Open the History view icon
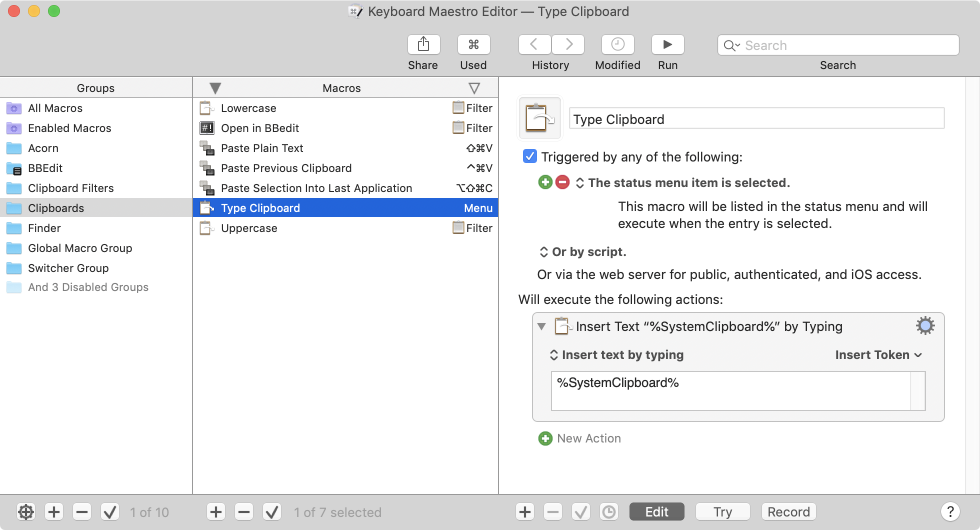This screenshot has width=980, height=530. click(534, 44)
